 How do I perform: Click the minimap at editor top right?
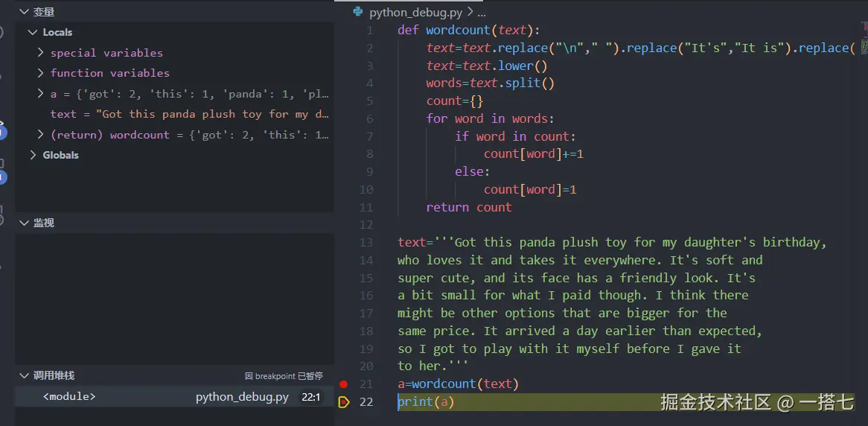864,39
